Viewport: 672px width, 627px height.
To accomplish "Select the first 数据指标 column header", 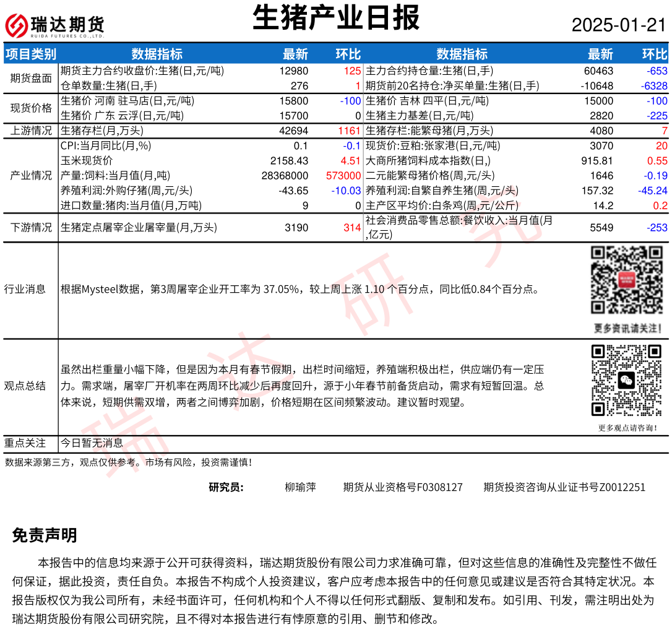I will [157, 54].
